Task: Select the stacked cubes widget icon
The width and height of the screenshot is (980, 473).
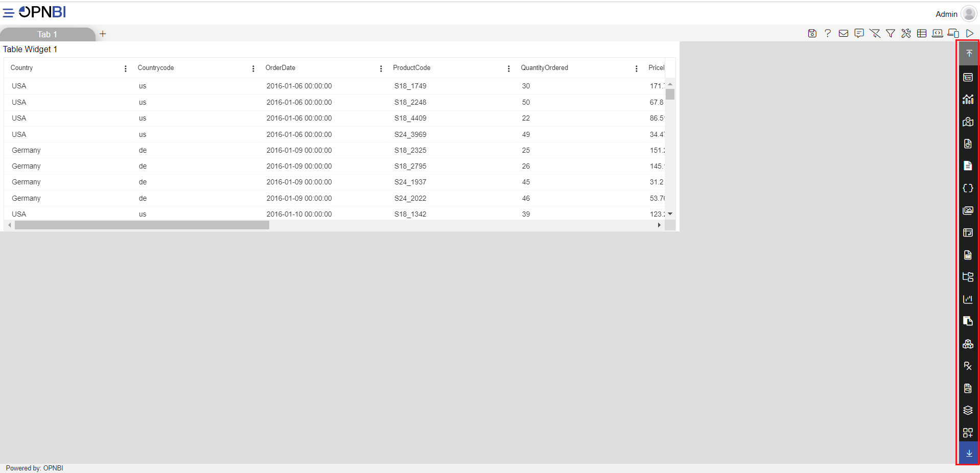Action: (x=968, y=344)
